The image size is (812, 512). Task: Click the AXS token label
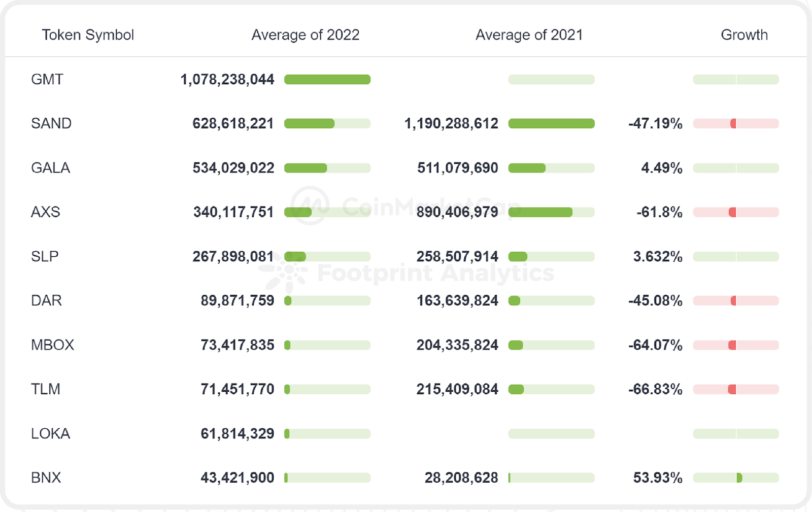click(x=46, y=212)
